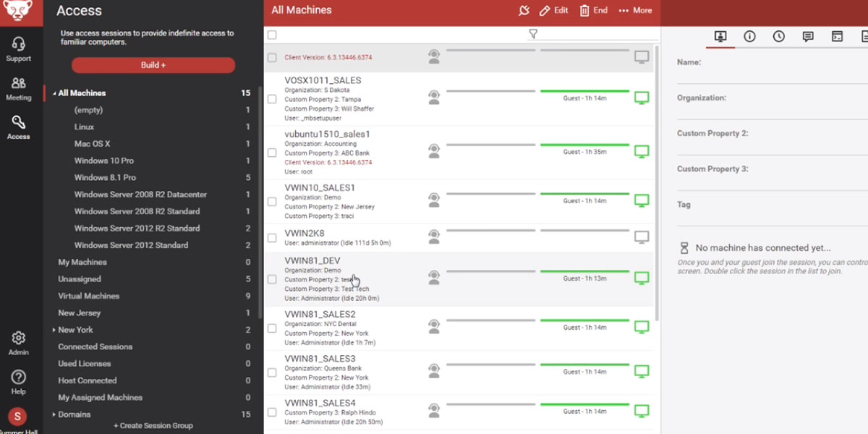Open the Admin settings gear
This screenshot has height=434, width=868.
click(x=18, y=343)
